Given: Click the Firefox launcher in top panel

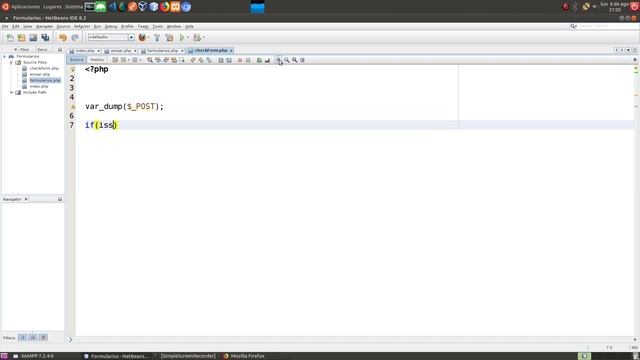Looking at the screenshot, I should [x=164, y=7].
